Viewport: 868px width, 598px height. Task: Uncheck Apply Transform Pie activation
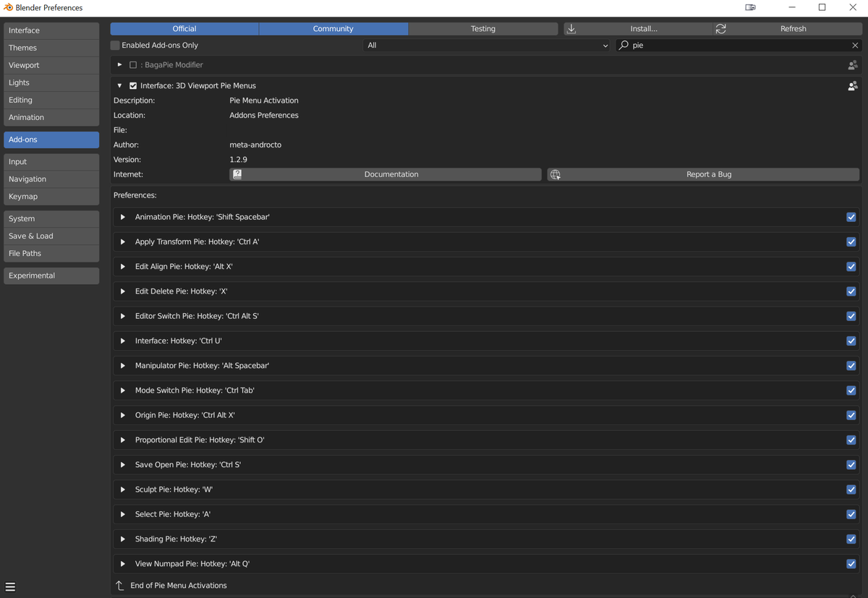(851, 242)
